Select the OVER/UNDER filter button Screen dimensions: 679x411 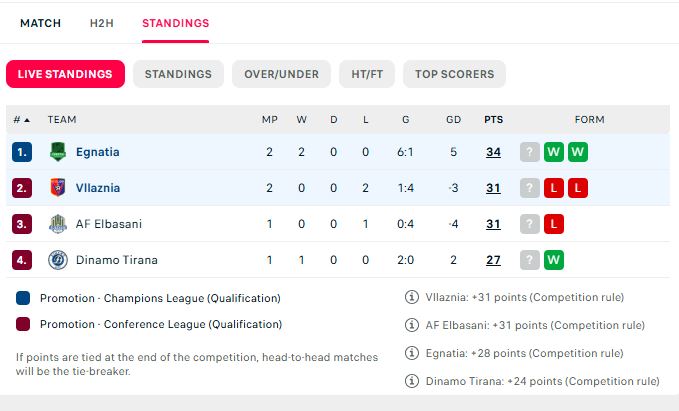[x=281, y=74]
